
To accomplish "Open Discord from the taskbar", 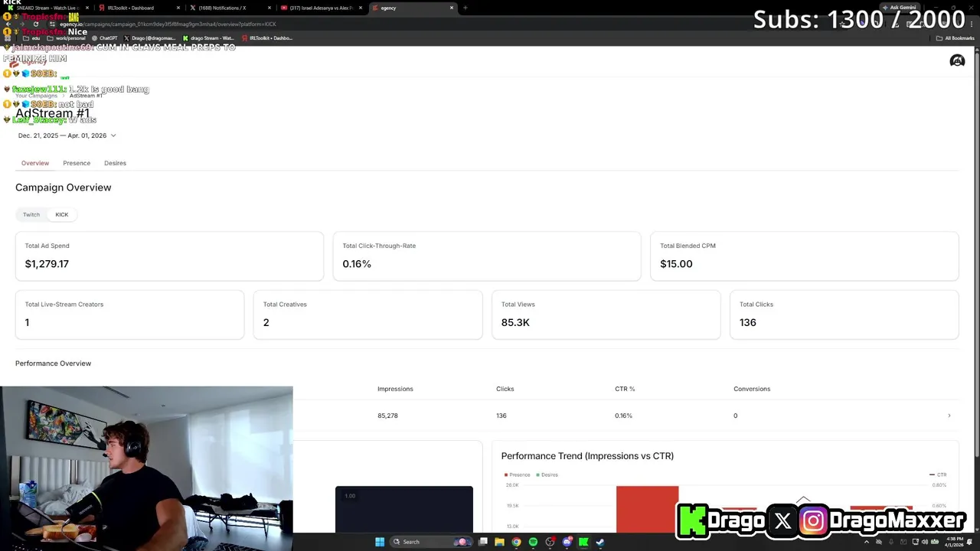I will click(567, 542).
